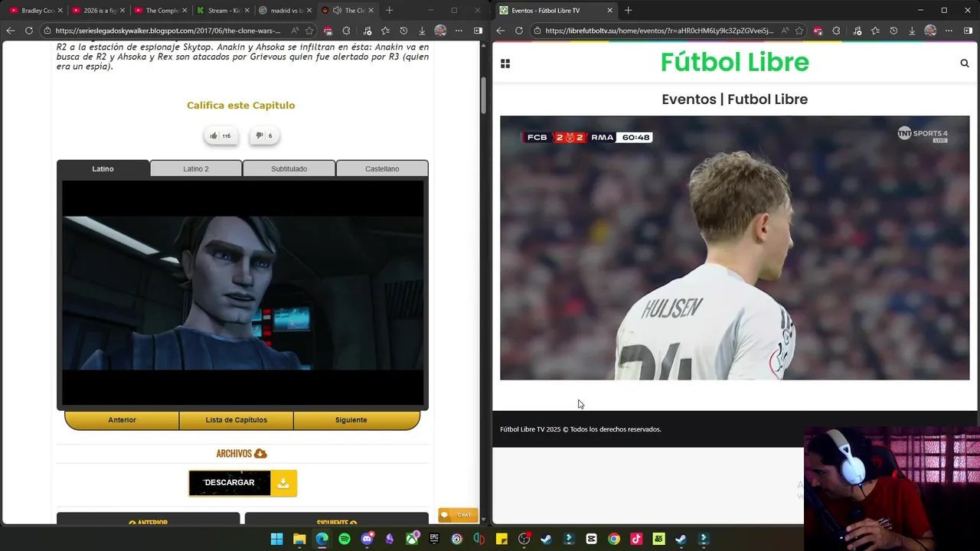Viewport: 980px width, 551px height.
Task: Switch to the 'The Comple' YouTube tab
Action: click(x=161, y=11)
